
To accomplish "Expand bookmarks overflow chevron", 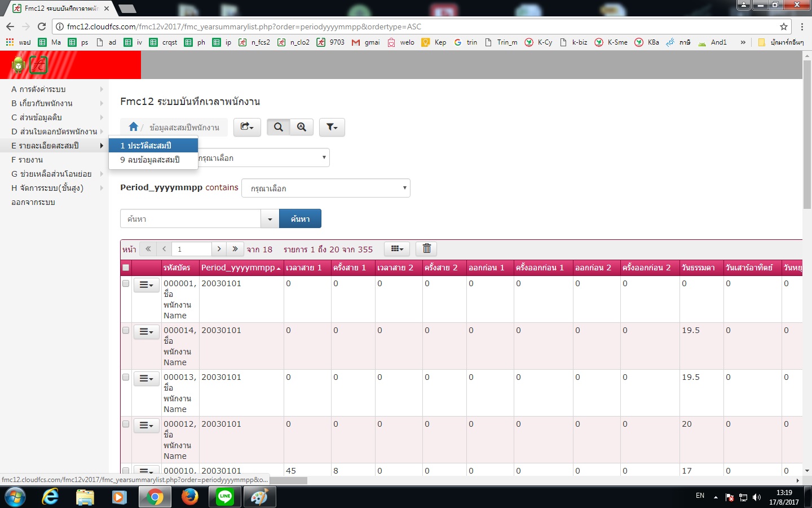I will 743,42.
